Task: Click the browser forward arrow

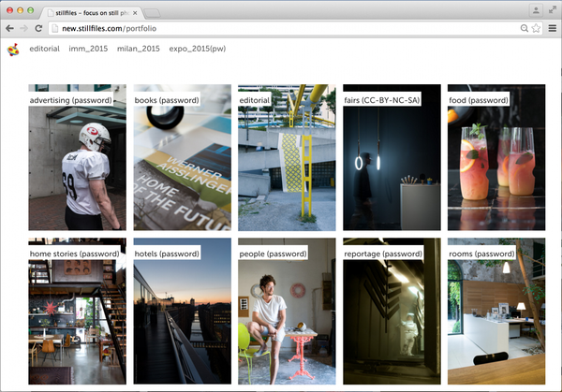Action: [23, 28]
